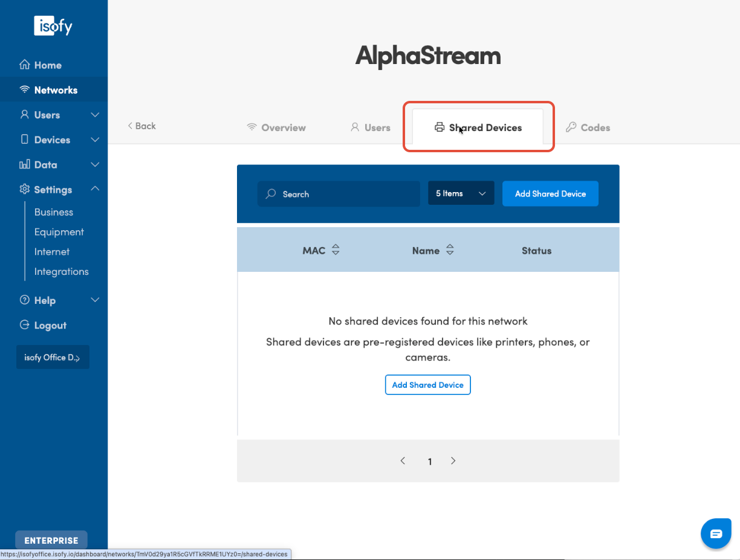Open the 5 Items per page dropdown
Viewport: 740px width, 560px height.
[x=461, y=193]
